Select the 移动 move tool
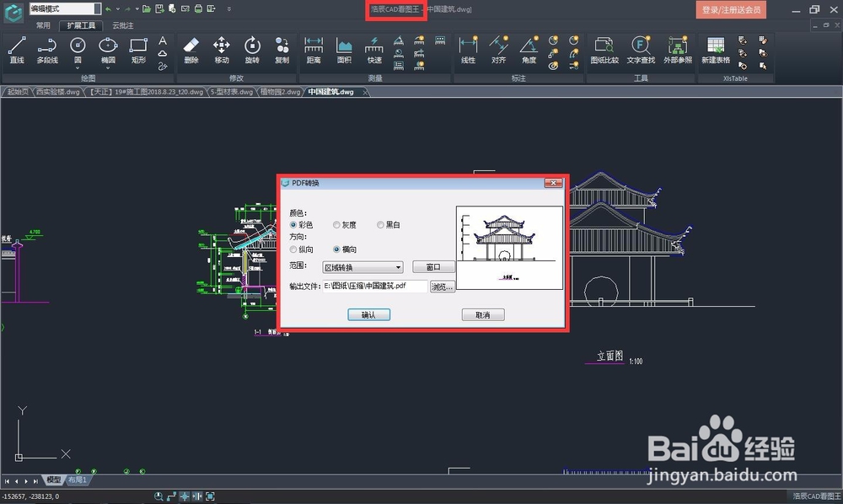Screen dimensions: 843x504 click(222, 51)
